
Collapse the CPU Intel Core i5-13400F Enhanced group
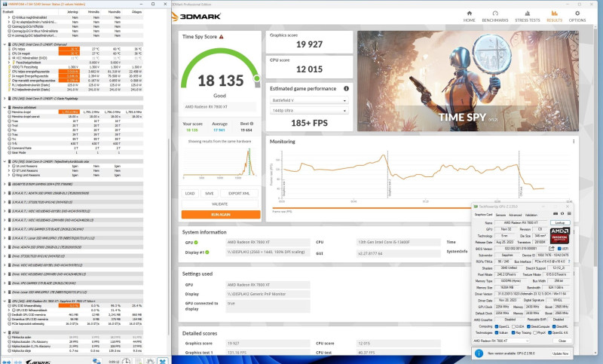pos(5,44)
